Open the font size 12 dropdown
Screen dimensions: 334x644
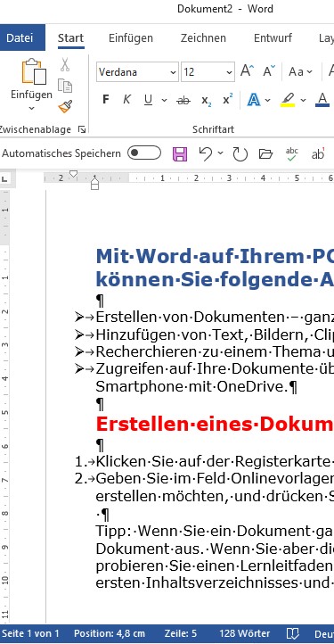208,72
